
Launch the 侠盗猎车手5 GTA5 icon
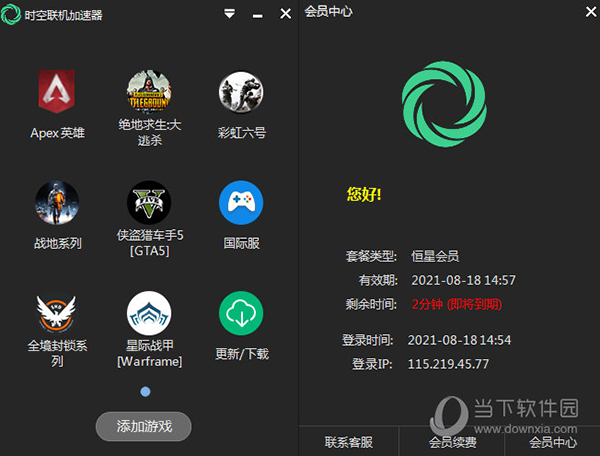pyautogui.click(x=149, y=203)
